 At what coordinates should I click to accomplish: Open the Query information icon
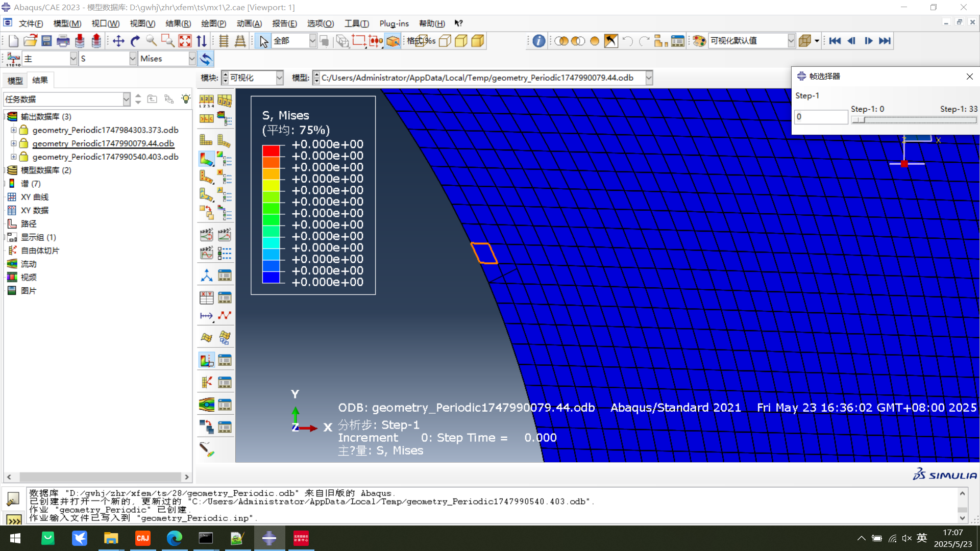click(x=538, y=41)
